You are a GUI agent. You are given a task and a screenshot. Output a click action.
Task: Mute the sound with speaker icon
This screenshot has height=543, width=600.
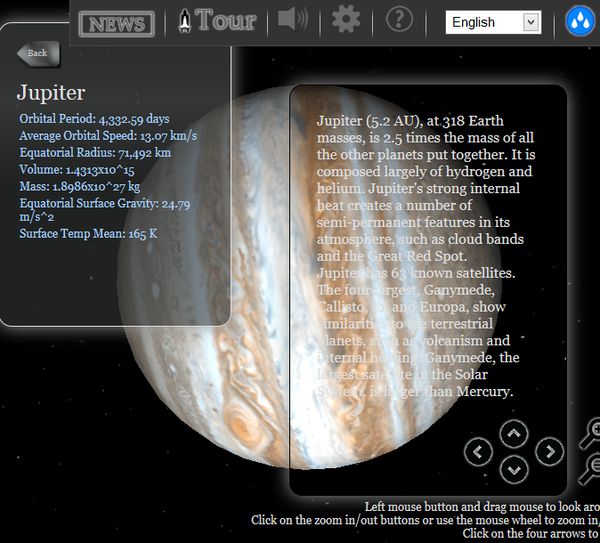point(293,18)
